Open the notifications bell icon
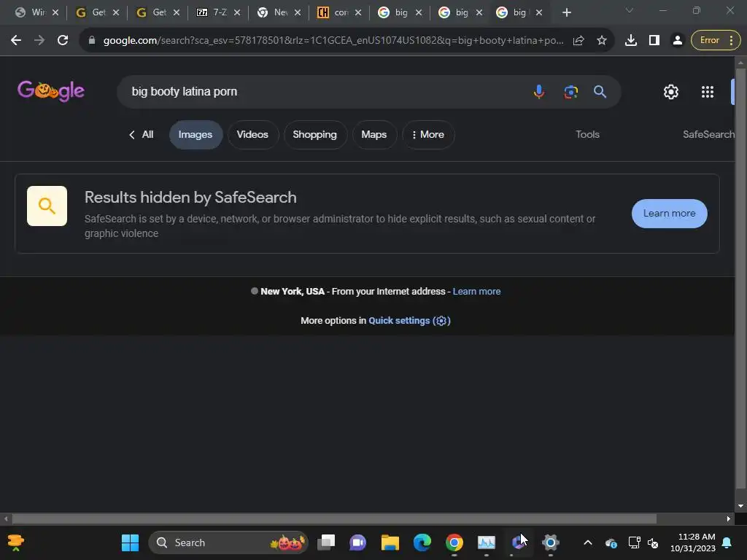747x560 pixels. point(727,542)
